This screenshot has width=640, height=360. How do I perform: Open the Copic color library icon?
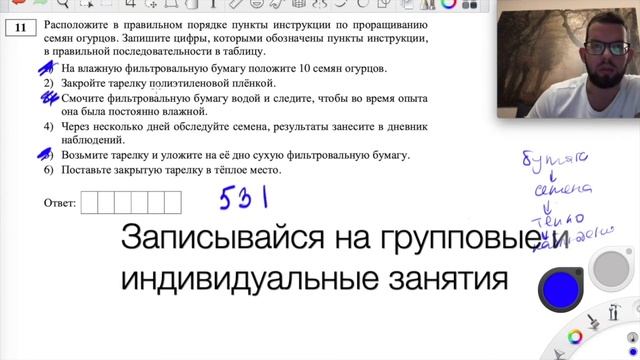470,4
